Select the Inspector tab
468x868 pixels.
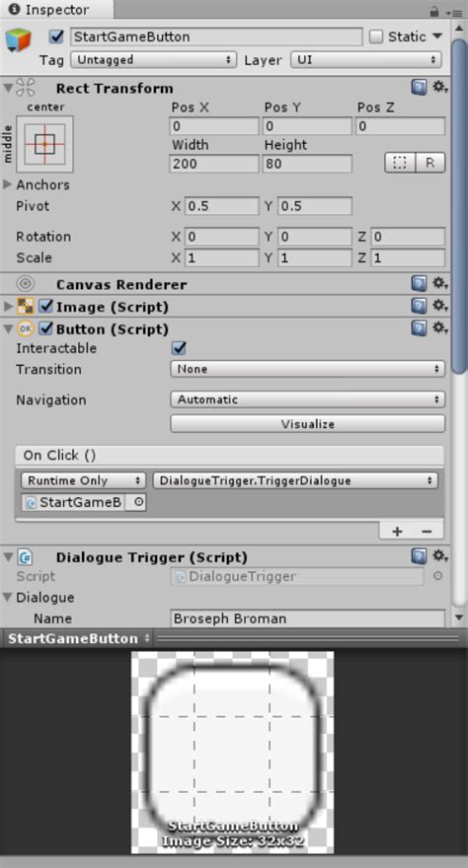pos(49,10)
